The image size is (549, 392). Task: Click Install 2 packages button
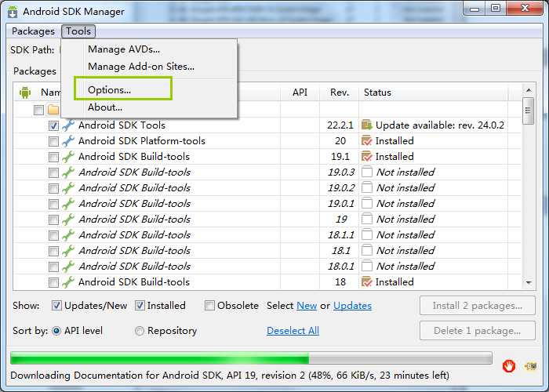click(x=477, y=306)
